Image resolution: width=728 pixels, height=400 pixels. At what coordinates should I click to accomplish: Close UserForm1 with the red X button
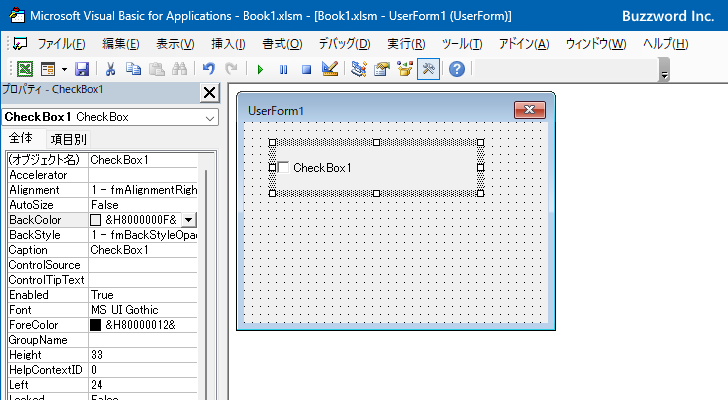click(x=530, y=110)
